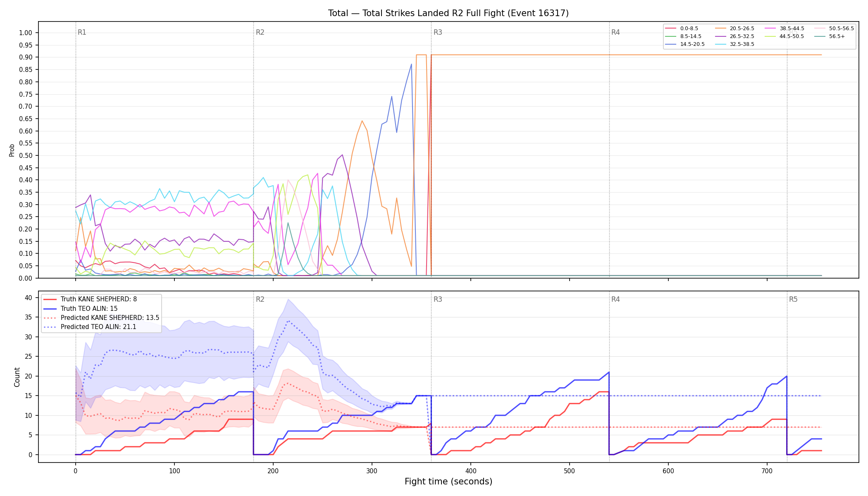
Task: Click the teal line swatch beside 56.5+
Action: [x=820, y=36]
